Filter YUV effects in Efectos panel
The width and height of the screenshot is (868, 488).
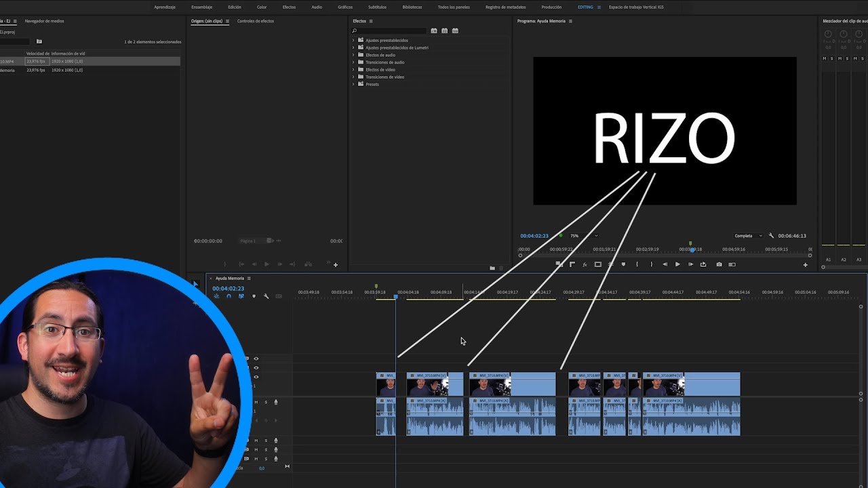[x=455, y=30]
